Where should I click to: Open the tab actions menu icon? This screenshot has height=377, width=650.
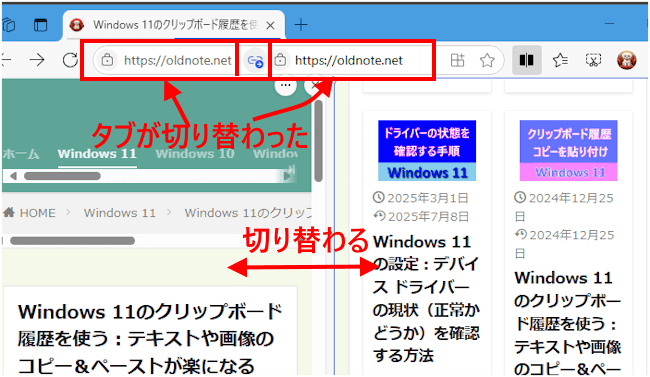[41, 25]
